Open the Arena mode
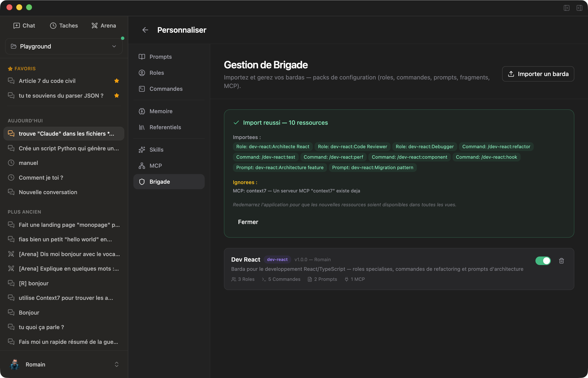 point(104,26)
